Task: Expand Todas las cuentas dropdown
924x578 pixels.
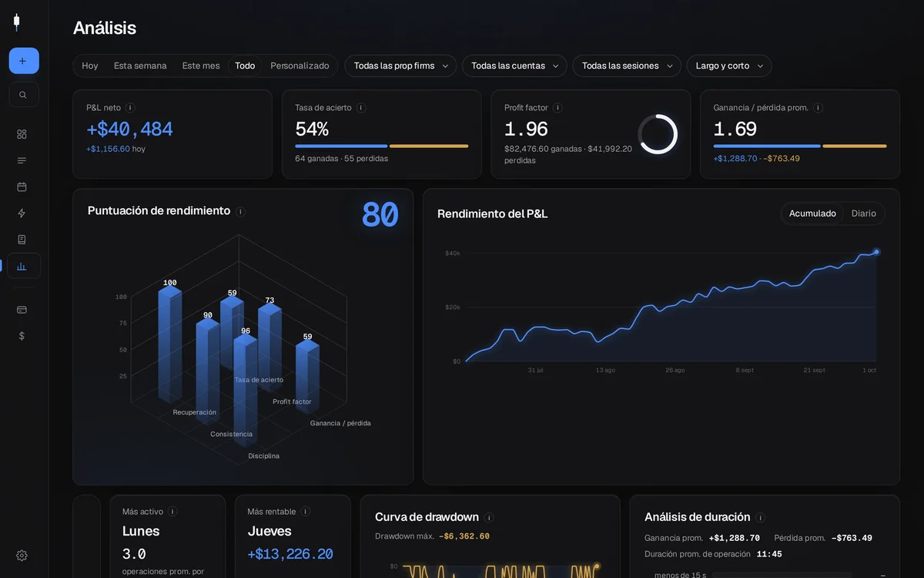Action: (514, 66)
